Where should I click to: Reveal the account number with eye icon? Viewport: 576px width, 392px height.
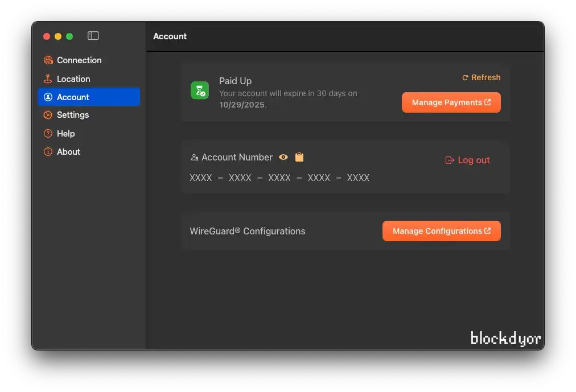pyautogui.click(x=283, y=157)
